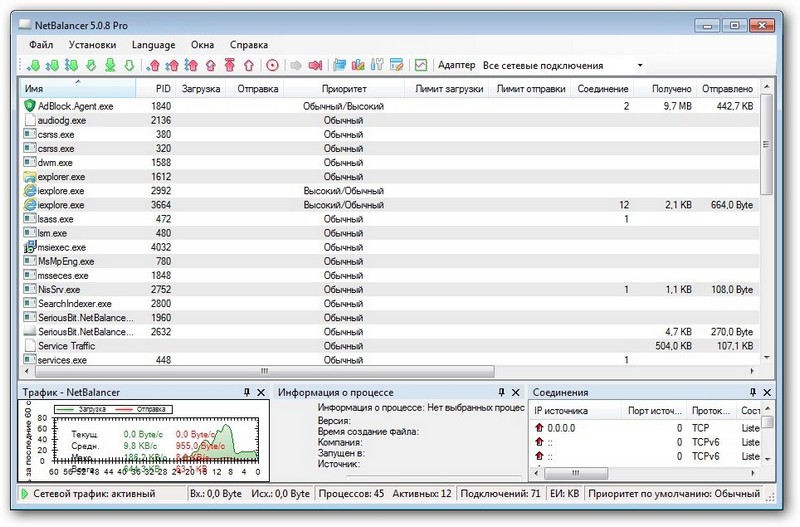Select the 0.0.0.0 connection row
This screenshot has width=800, height=527.
click(646, 428)
